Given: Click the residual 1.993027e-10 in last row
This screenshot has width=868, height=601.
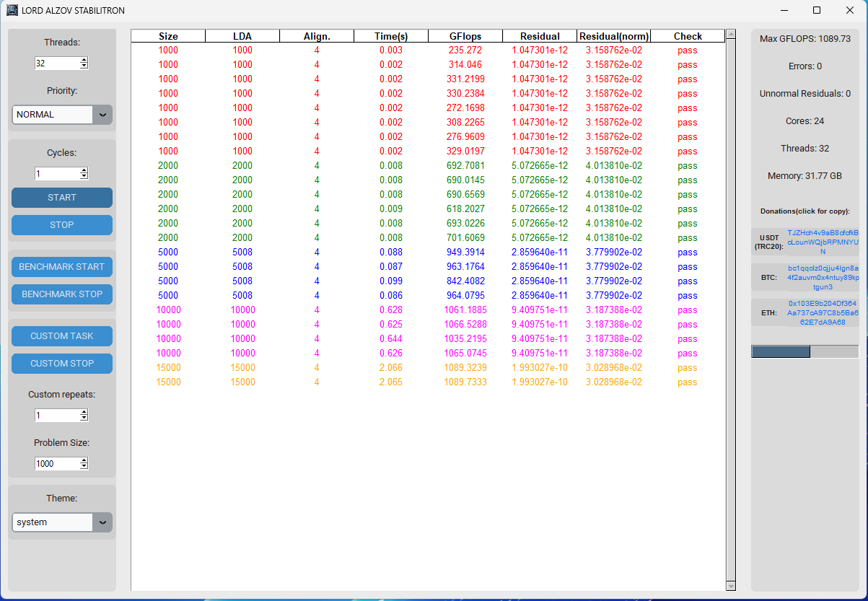Looking at the screenshot, I should (540, 382).
